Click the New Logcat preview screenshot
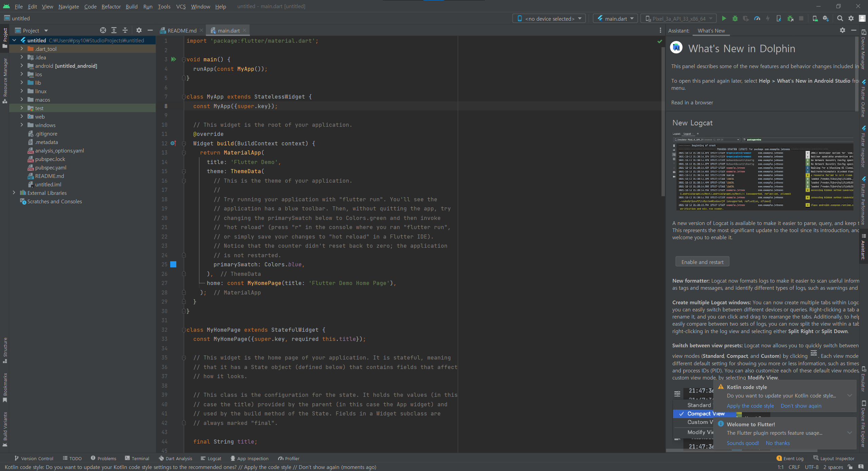Screen dimensions: 868x471 [763, 171]
